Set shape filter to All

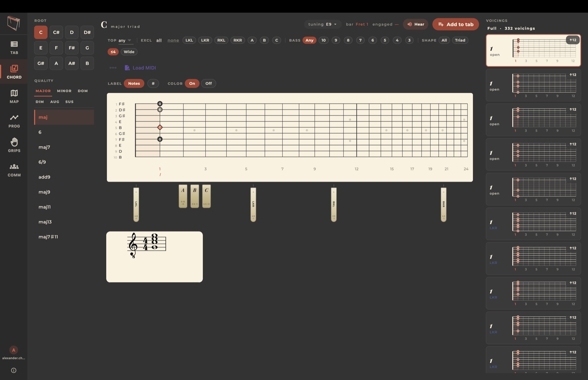click(444, 40)
